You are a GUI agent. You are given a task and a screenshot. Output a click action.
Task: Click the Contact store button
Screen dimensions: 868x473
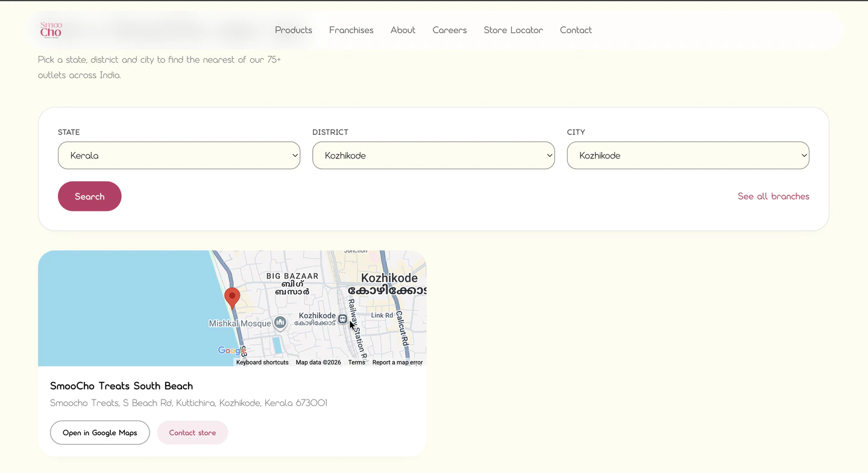tap(192, 433)
